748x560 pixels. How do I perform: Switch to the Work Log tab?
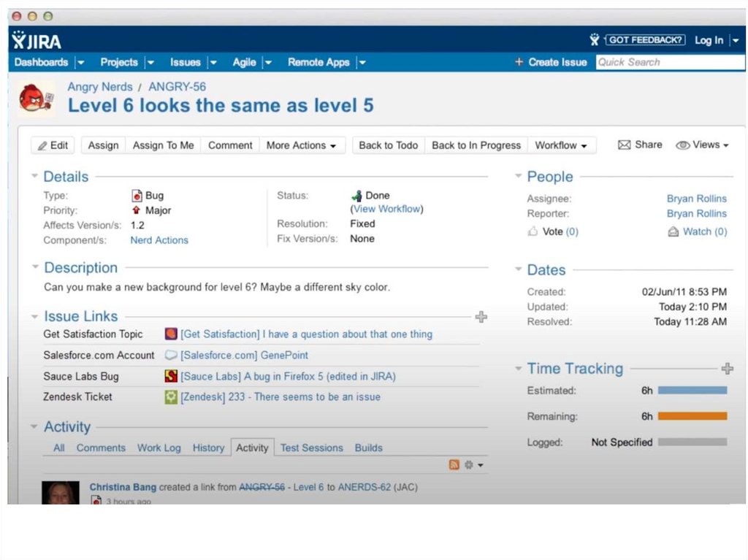[x=159, y=448]
